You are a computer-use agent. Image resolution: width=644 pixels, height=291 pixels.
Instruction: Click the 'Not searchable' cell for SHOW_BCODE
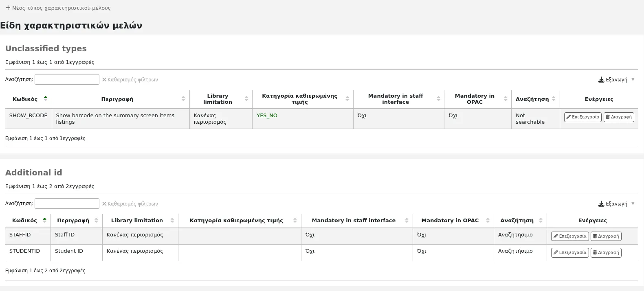pos(536,119)
